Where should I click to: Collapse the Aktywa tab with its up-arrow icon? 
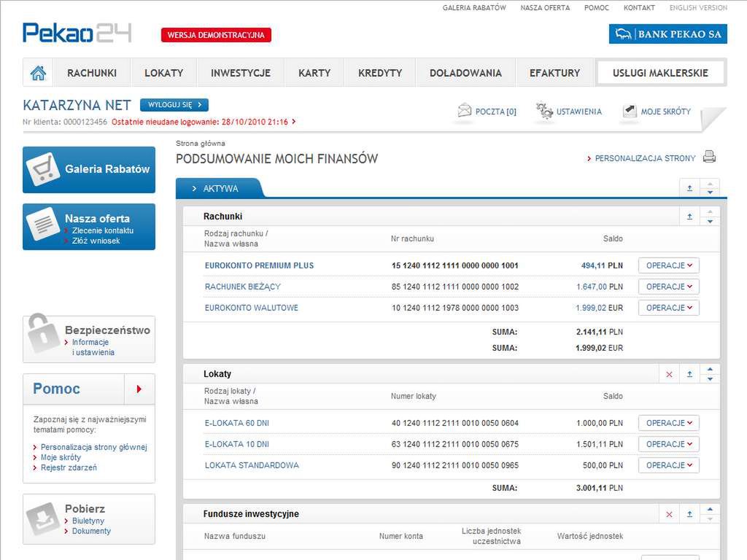pyautogui.click(x=689, y=188)
